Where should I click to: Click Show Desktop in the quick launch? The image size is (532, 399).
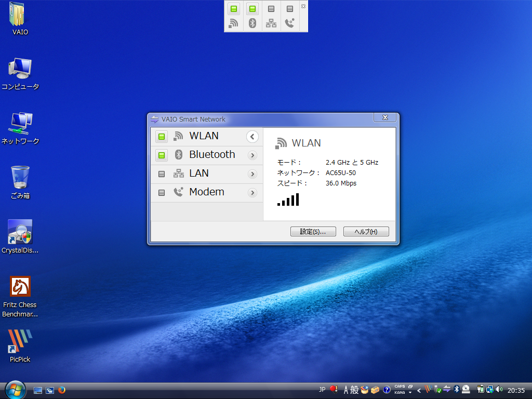[37, 390]
